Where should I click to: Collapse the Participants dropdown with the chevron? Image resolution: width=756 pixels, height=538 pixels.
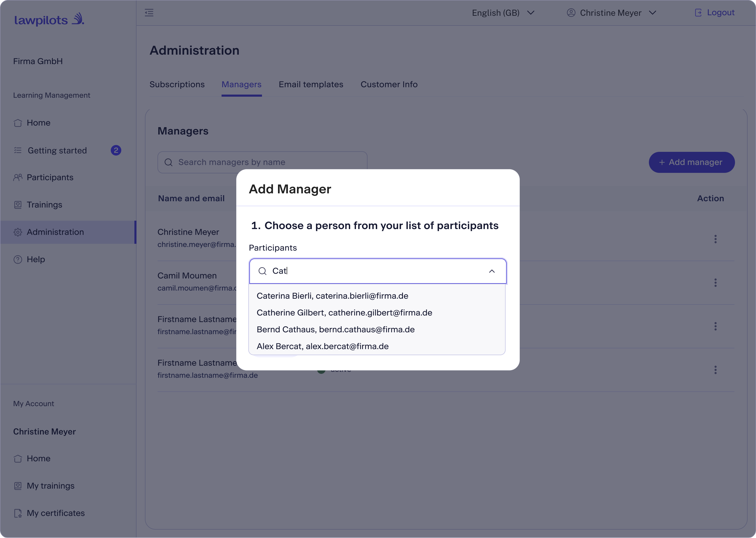coord(492,271)
